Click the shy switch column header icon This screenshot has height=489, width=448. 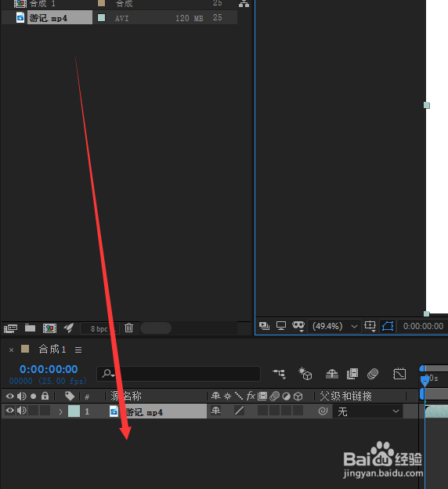point(215,396)
